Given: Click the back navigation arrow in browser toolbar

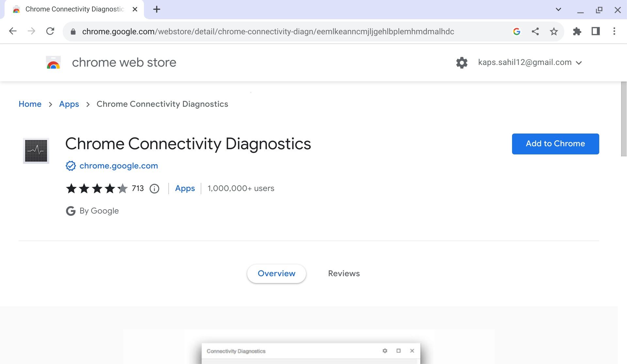Looking at the screenshot, I should tap(12, 31).
